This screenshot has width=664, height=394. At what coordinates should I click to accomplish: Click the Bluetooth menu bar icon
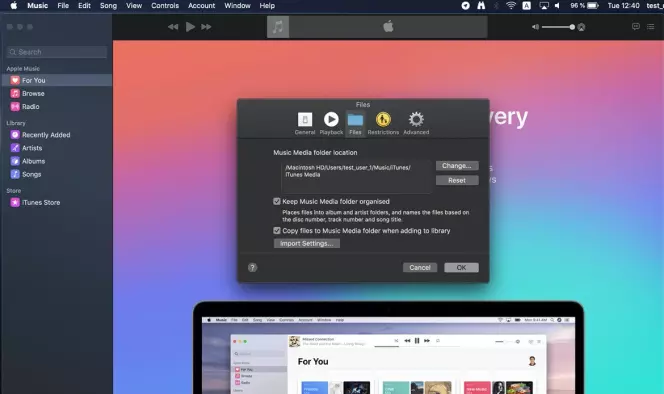[496, 6]
